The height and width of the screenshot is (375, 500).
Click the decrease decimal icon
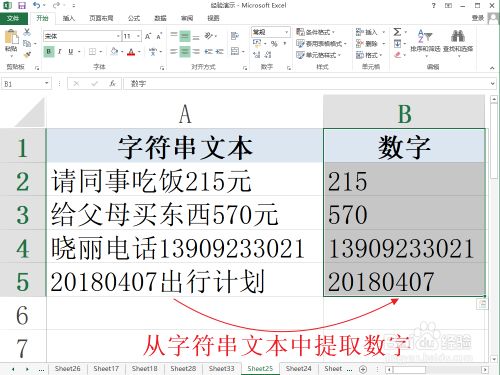(268, 54)
